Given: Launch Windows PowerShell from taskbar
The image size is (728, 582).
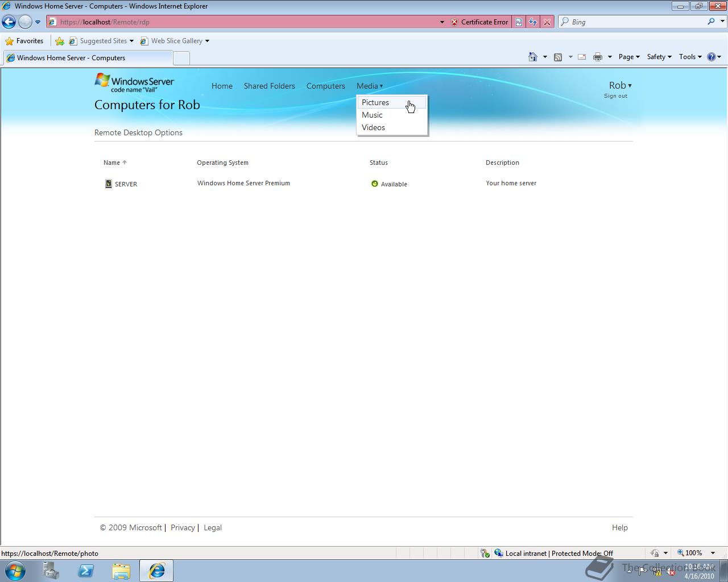Looking at the screenshot, I should [x=86, y=571].
